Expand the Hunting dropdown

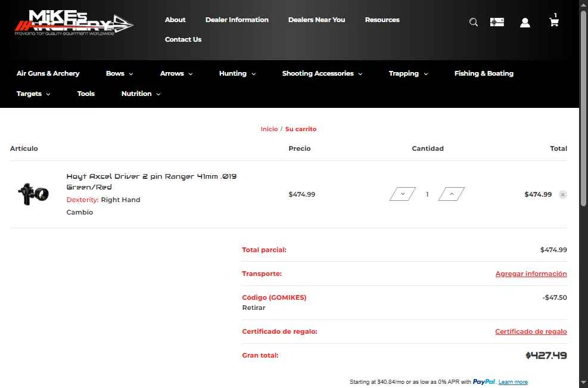click(237, 73)
